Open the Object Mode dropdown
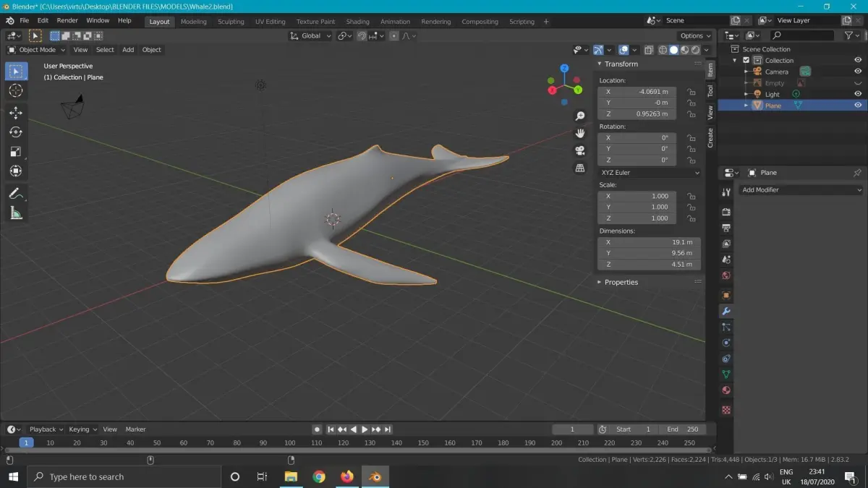Image resolution: width=868 pixels, height=488 pixels. [x=36, y=50]
